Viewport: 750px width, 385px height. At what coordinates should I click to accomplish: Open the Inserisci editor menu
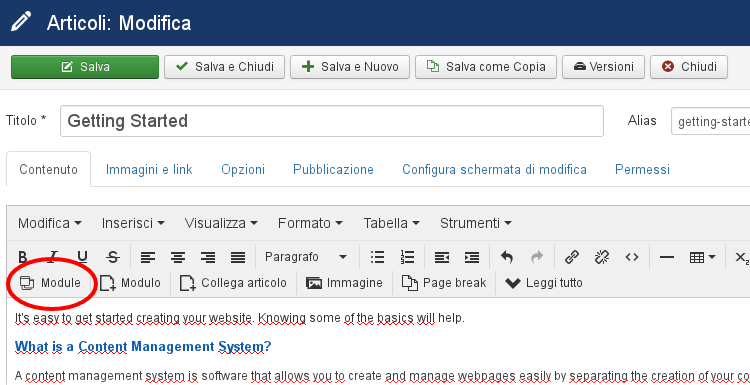tap(133, 223)
